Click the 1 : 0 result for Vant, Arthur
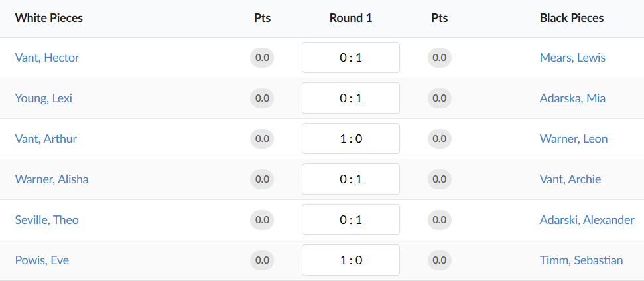This screenshot has height=281, width=644. click(x=351, y=139)
